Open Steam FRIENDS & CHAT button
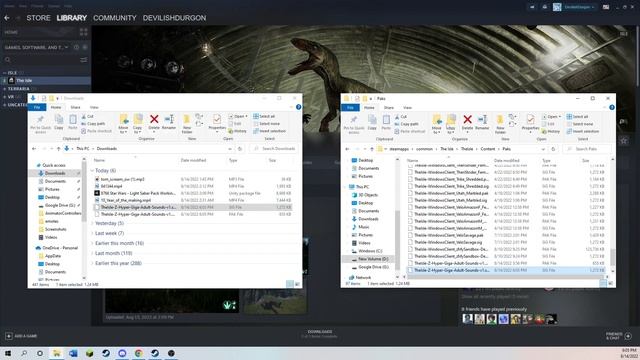The width and height of the screenshot is (640, 360). 618,336
